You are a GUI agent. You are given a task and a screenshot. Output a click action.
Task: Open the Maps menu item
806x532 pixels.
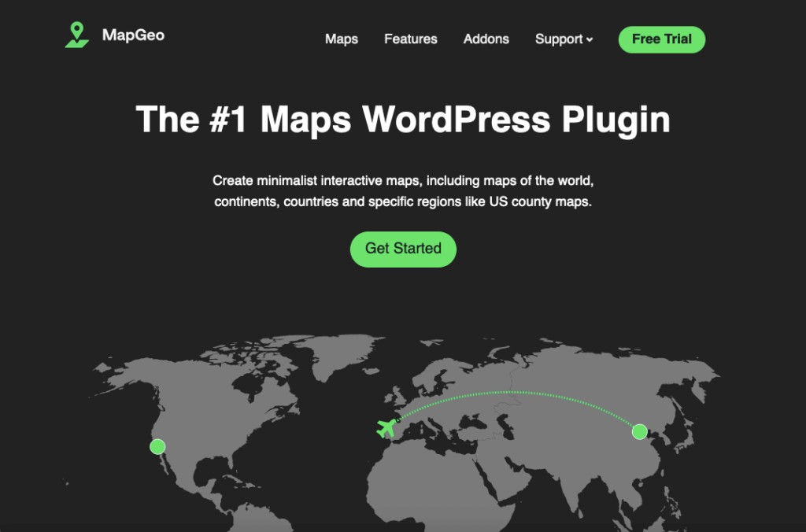tap(342, 39)
